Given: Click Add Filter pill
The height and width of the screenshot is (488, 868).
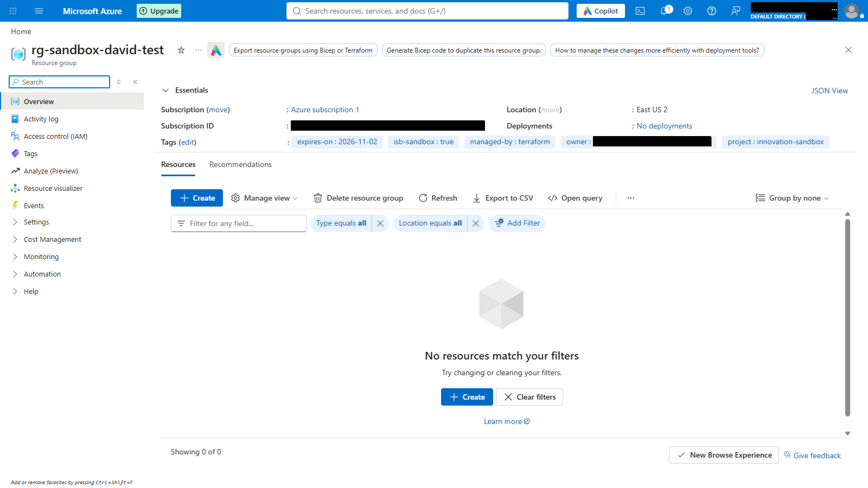Looking at the screenshot, I should [517, 223].
